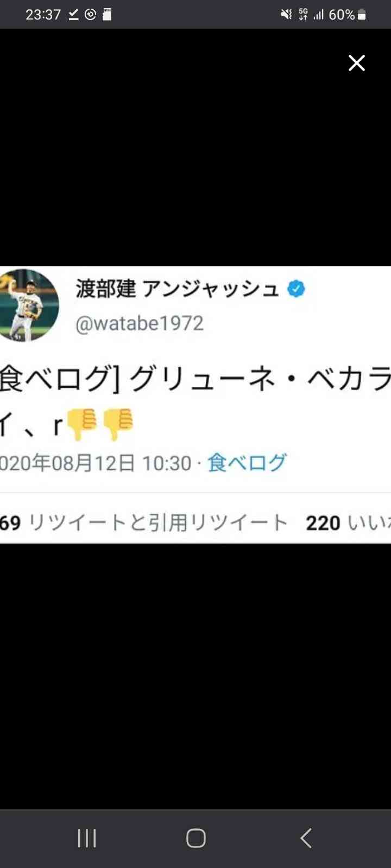Viewport: 391px width, 868px height.
Task: Tap the 5G network indicator
Action: 303,15
